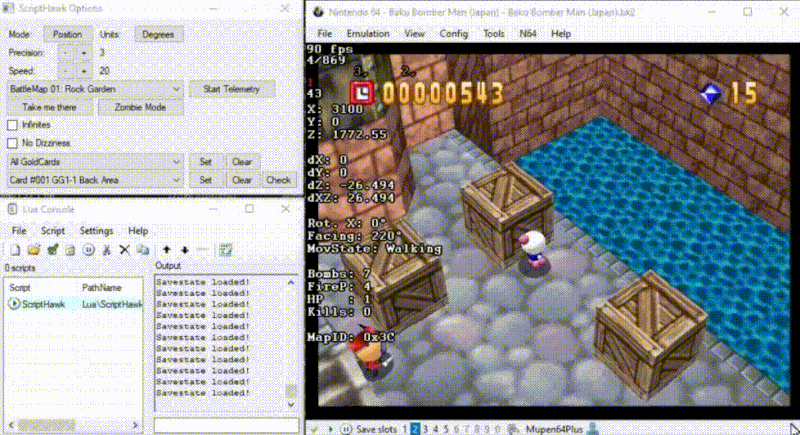Open the View menu
The height and width of the screenshot is (435, 800).
[414, 34]
